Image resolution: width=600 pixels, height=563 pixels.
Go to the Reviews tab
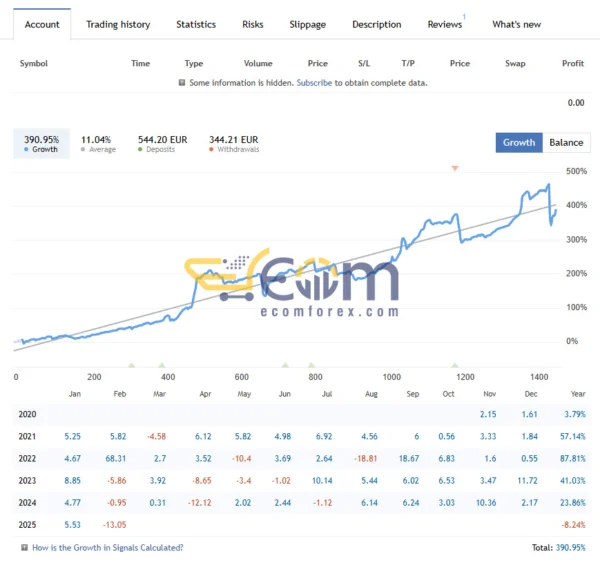[x=445, y=24]
